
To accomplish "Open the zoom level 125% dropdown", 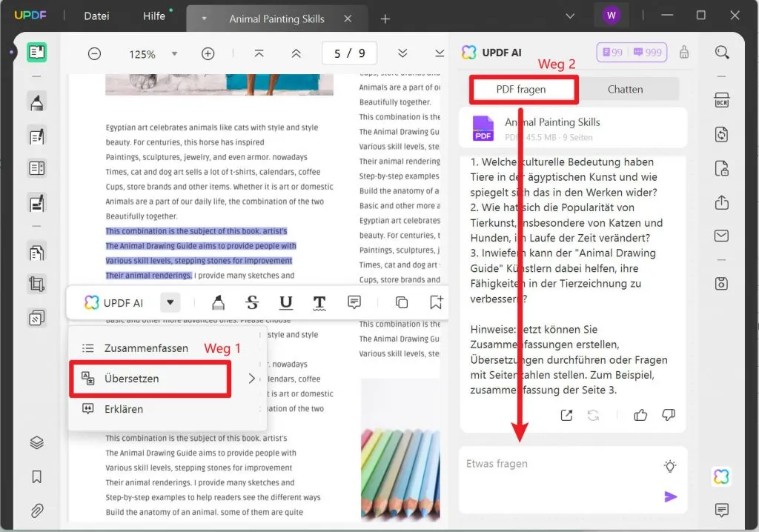I will 175,54.
